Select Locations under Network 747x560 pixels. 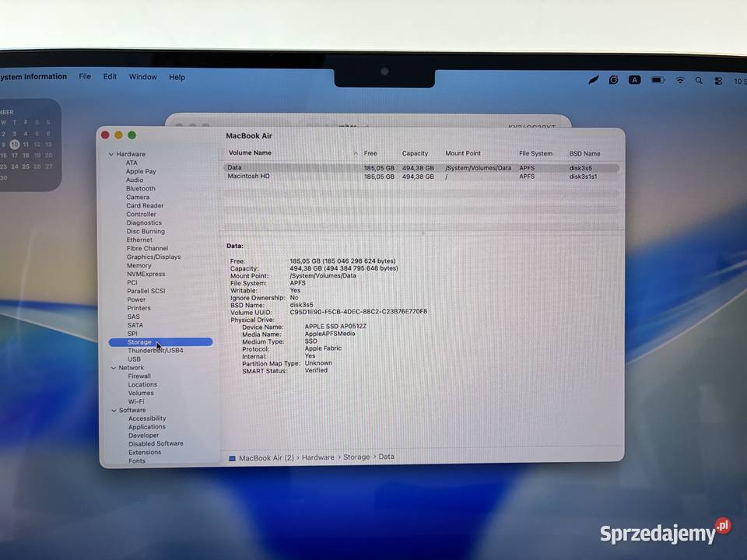point(142,385)
